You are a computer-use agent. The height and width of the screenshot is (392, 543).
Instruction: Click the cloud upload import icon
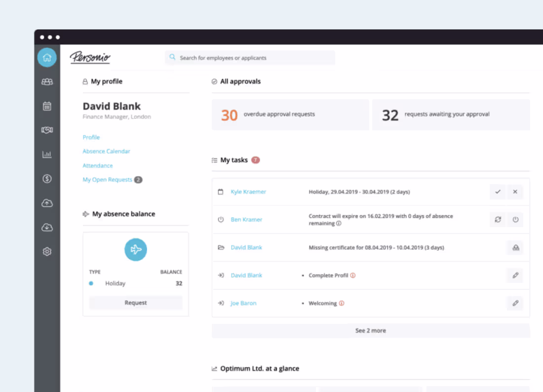pos(47,203)
